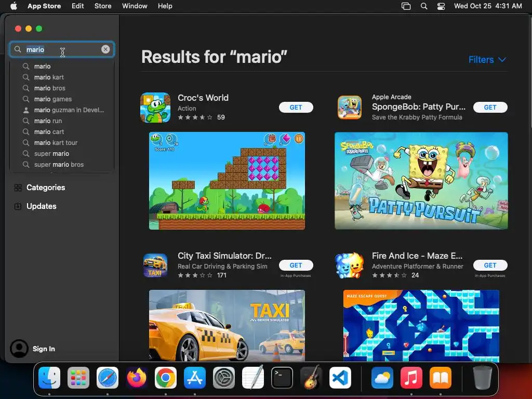Viewport: 532px width, 399px height.
Task: View the Maze Escape Quest screenshot
Action: pos(421,325)
